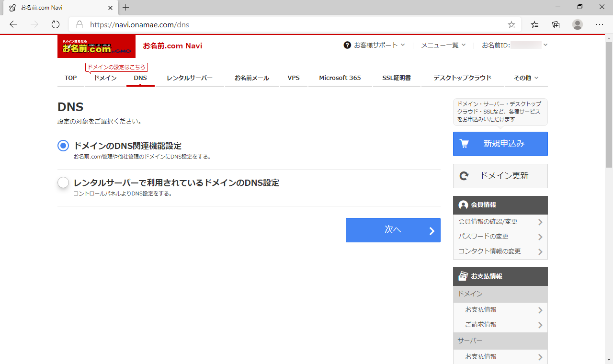Click the lock icon in address bar
This screenshot has height=364, width=613.
point(79,24)
